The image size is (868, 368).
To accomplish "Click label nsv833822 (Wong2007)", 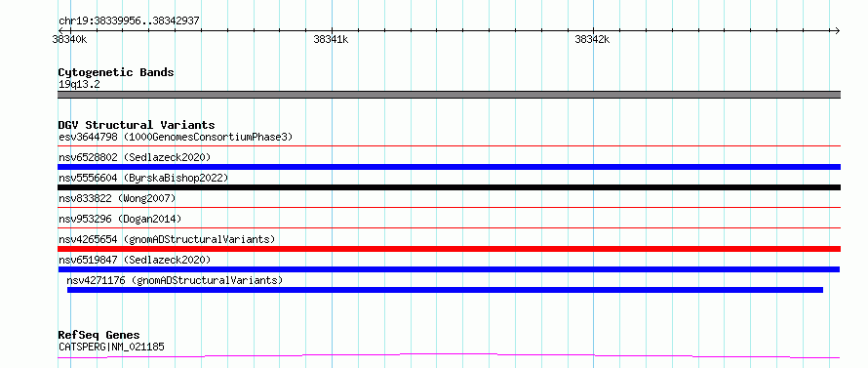I will 117,198.
